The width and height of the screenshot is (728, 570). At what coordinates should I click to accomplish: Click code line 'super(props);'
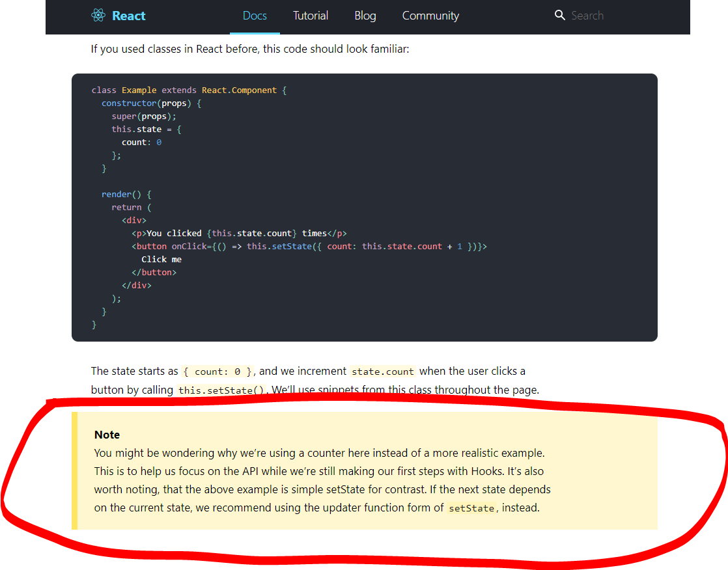tap(144, 116)
